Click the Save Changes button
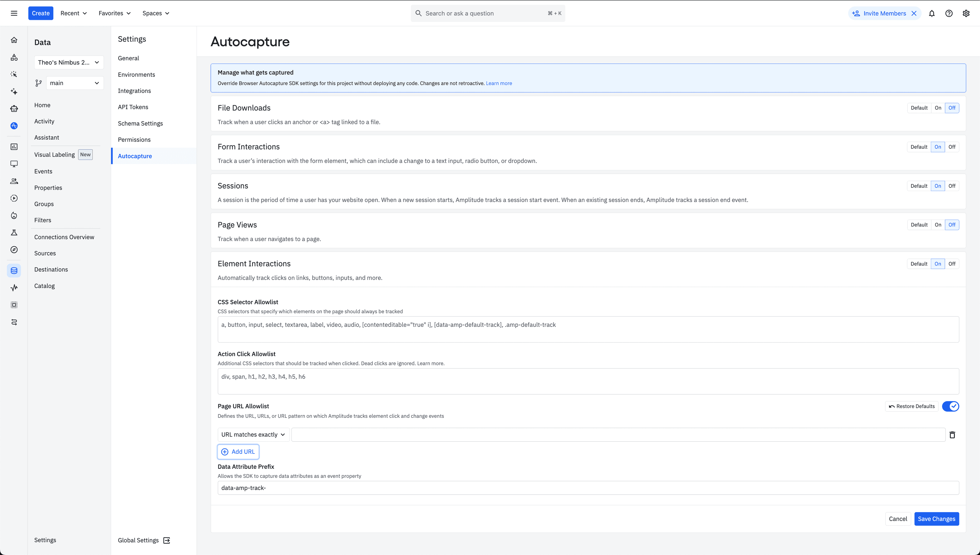 pyautogui.click(x=936, y=519)
